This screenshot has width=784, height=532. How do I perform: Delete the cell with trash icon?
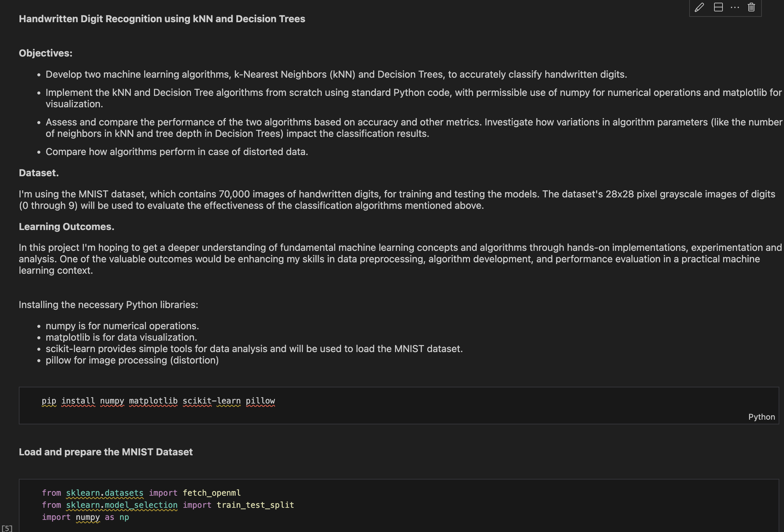coord(751,7)
